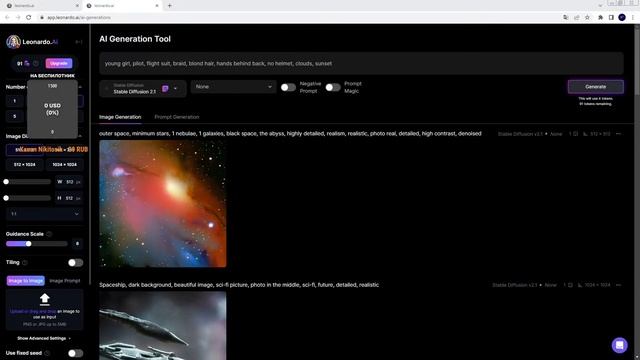Click the upload arrow icon

(x=44, y=299)
